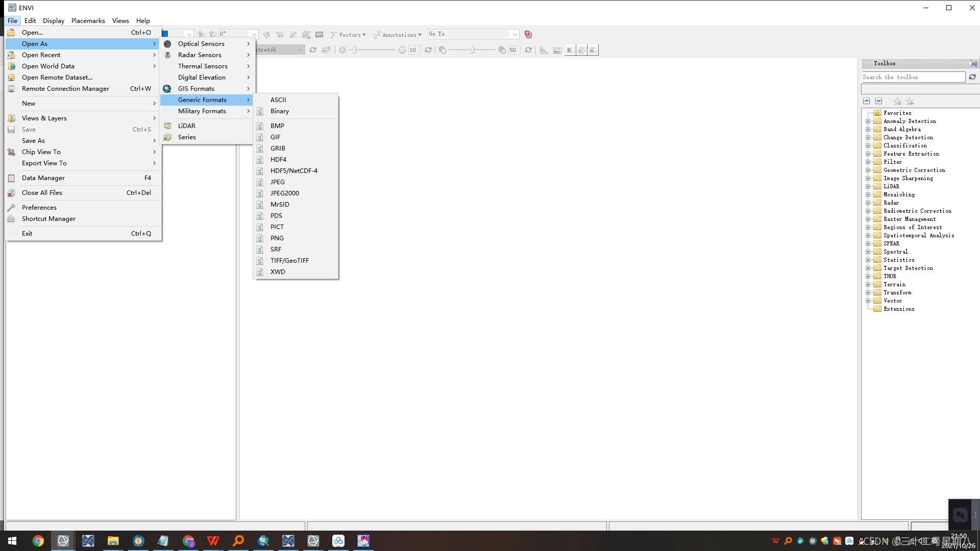This screenshot has width=980, height=551.
Task: Click the Windows Start button
Action: (13, 541)
